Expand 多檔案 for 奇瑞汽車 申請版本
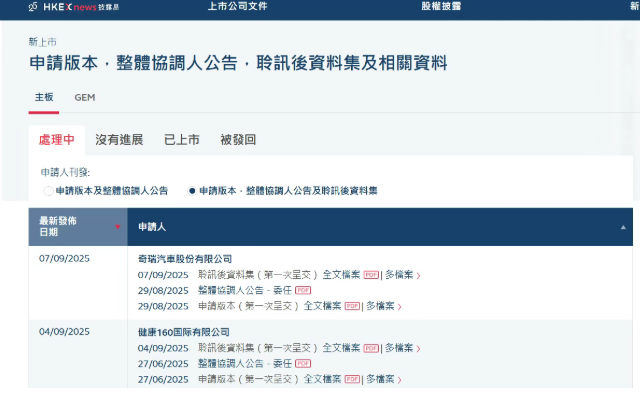 click(x=384, y=306)
